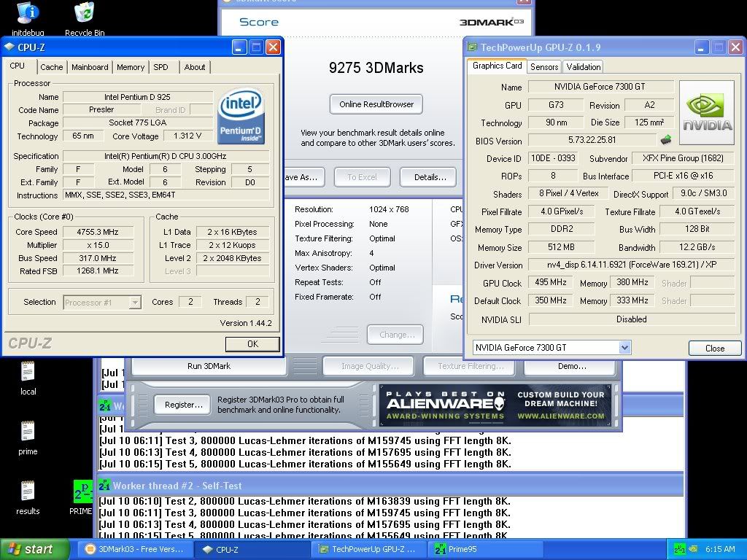Select the 'results' text file icon on desktop
Screen dimensions: 747x560
tap(28, 497)
